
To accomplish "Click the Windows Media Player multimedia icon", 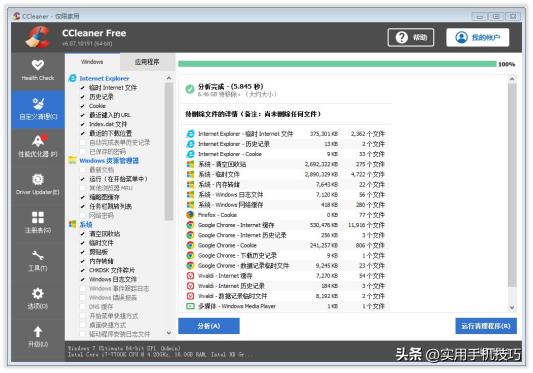I will click(x=190, y=306).
